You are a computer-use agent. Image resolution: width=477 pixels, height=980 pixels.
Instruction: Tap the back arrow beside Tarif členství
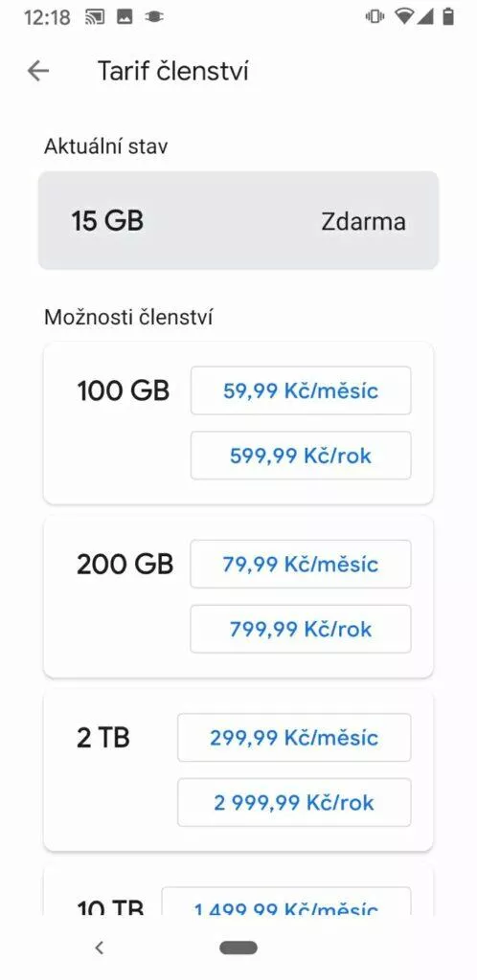38,71
